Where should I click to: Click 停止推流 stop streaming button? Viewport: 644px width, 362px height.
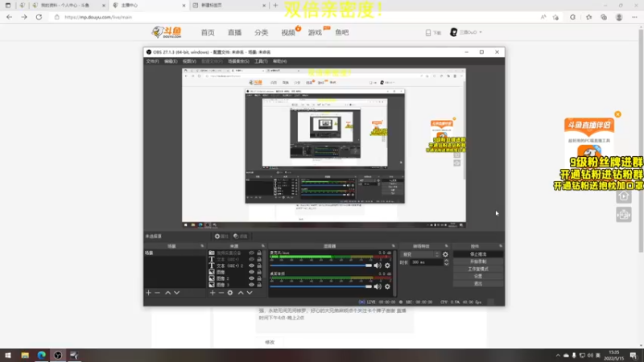pos(478,254)
